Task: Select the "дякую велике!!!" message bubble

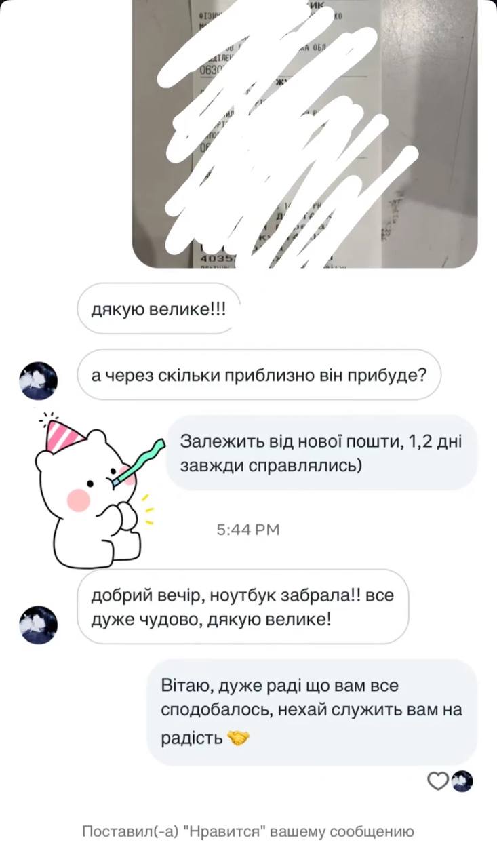Action: click(159, 309)
